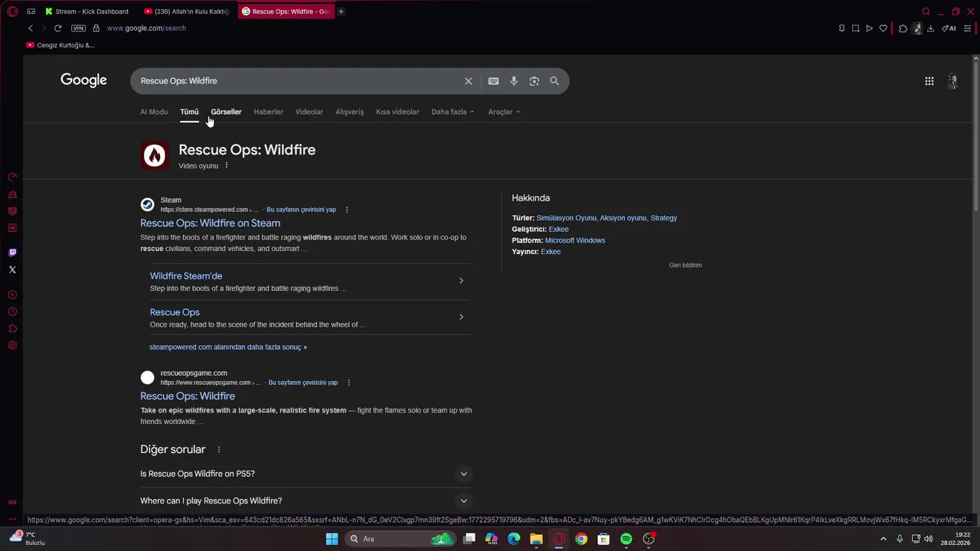980x551 pixels.
Task: Open the on-screen keyboard input tool
Action: pyautogui.click(x=494, y=81)
